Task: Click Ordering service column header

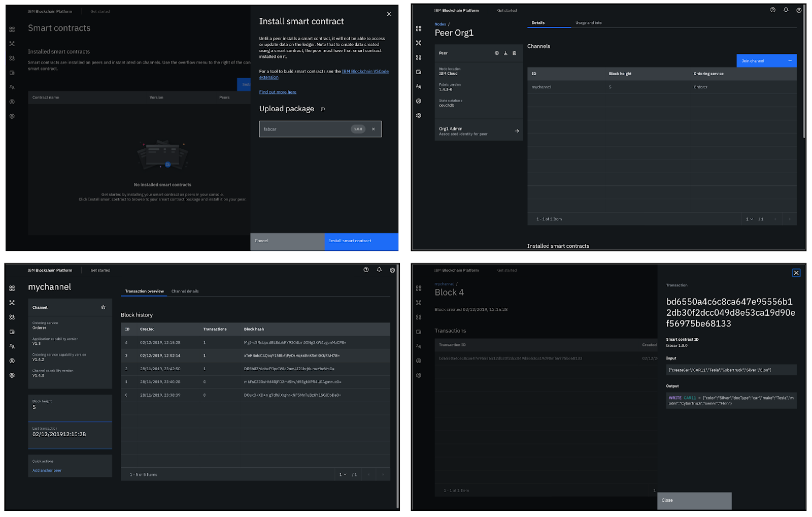Action: coord(708,74)
